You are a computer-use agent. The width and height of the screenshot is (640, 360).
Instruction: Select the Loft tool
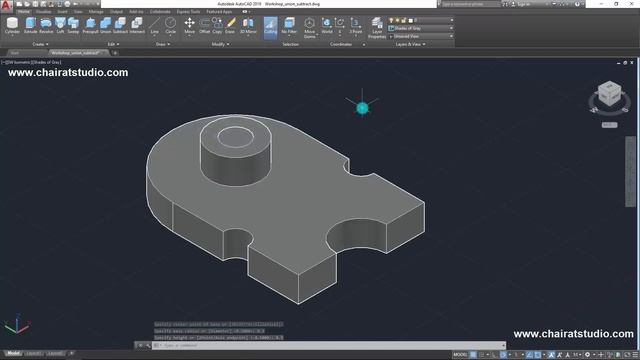(x=60, y=26)
